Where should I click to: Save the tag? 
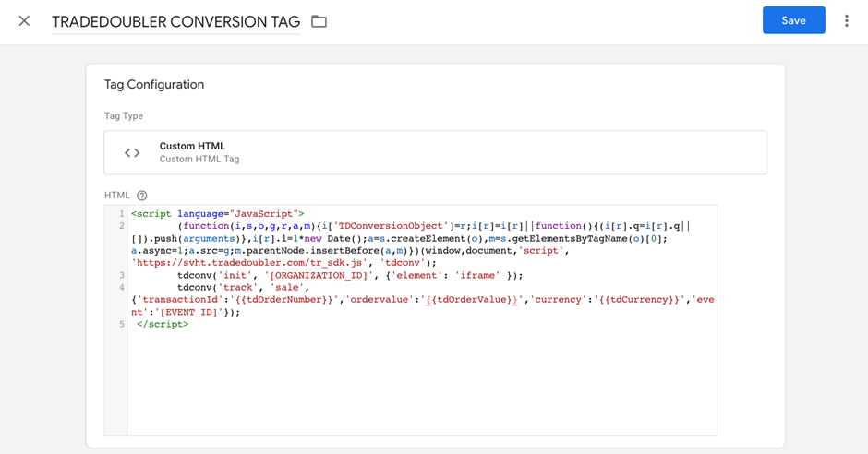[793, 20]
